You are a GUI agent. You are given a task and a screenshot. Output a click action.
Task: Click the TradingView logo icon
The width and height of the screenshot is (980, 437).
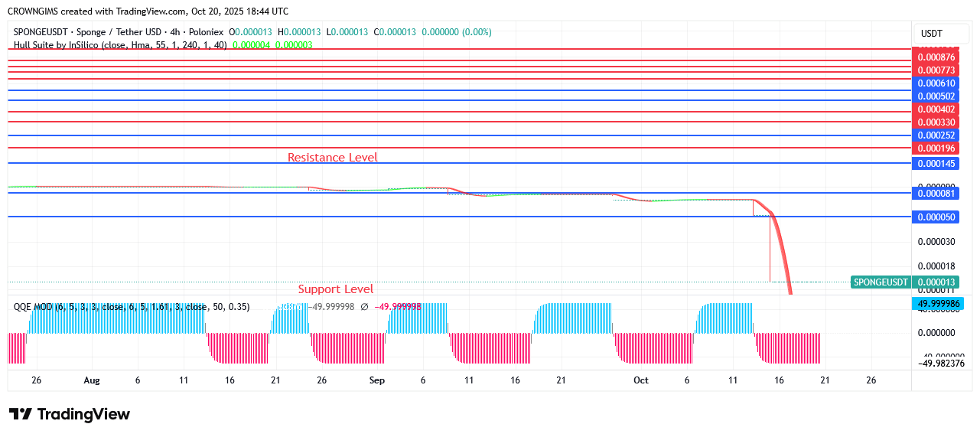pyautogui.click(x=21, y=414)
